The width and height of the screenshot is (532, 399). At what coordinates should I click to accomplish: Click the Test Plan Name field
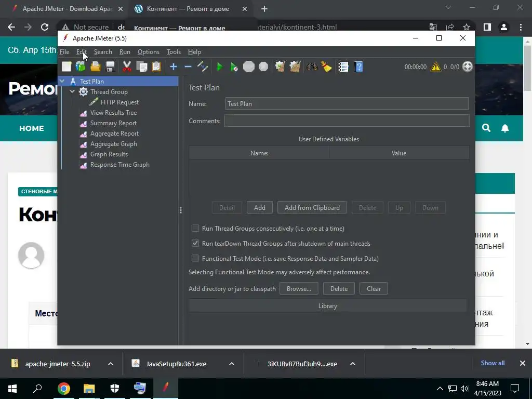[x=347, y=103]
